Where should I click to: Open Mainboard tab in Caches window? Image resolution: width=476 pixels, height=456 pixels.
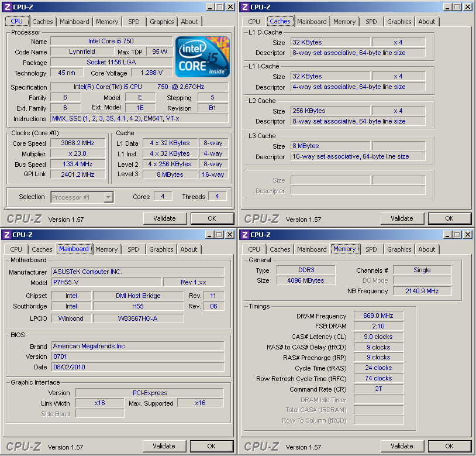click(312, 22)
